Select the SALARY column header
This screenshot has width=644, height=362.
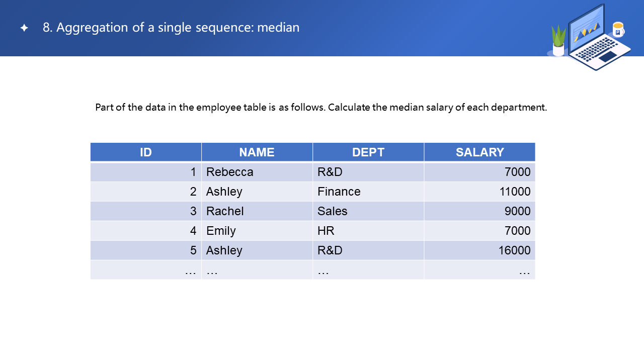479,152
